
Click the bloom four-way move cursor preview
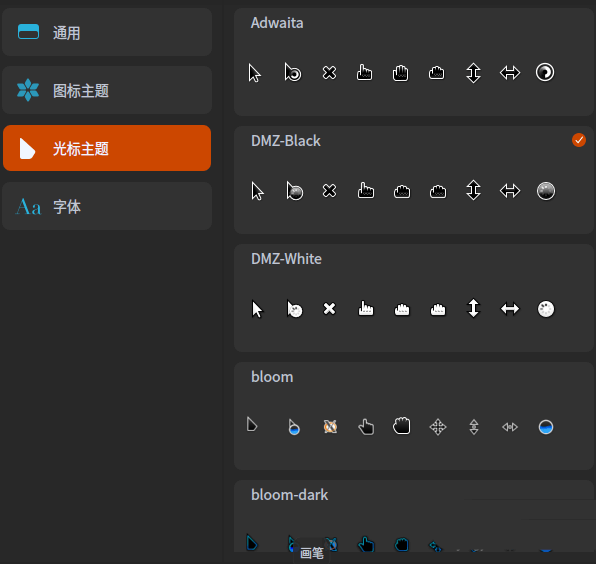[x=438, y=427]
